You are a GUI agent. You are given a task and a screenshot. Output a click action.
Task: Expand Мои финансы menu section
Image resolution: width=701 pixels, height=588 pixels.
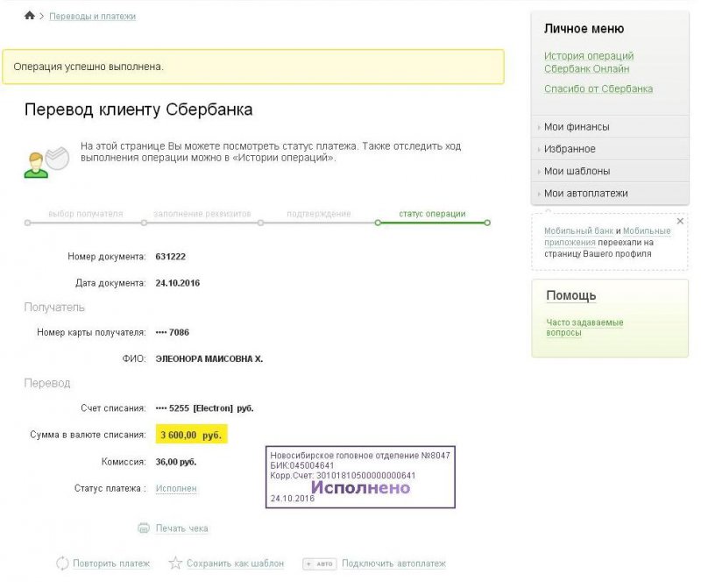(x=610, y=127)
